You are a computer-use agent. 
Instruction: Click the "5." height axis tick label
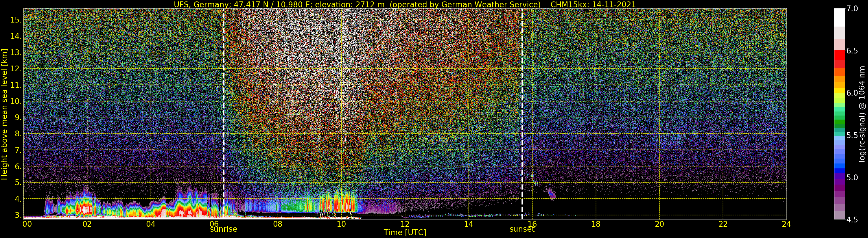(18, 183)
